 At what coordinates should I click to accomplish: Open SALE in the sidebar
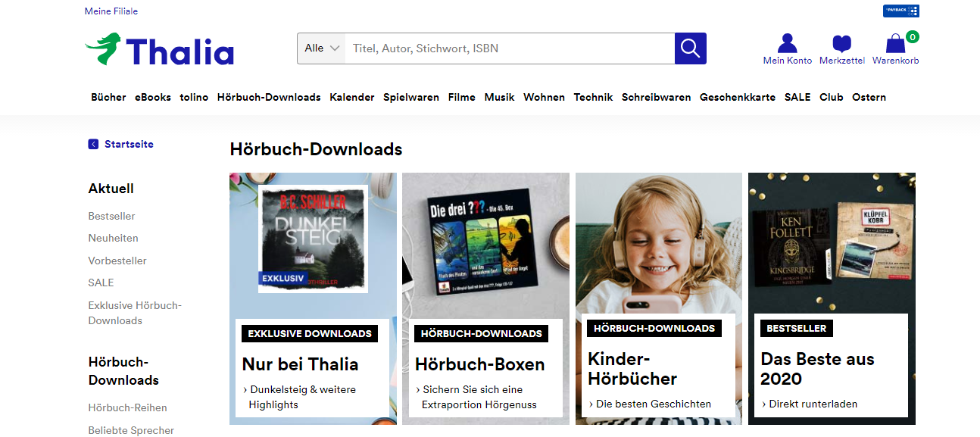click(x=101, y=282)
